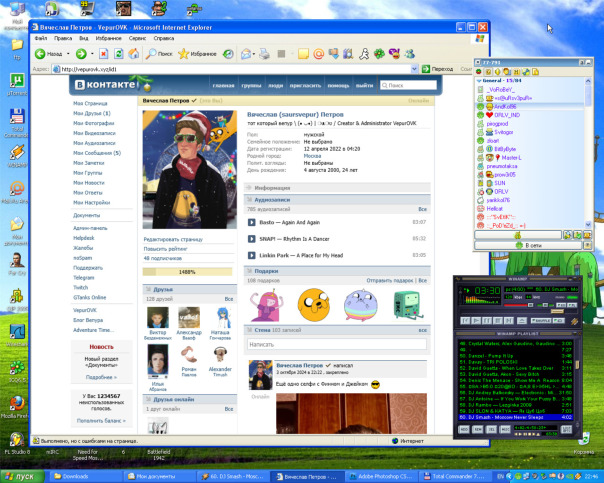Click the AIM running man icon in IE toolbar
This screenshot has height=483, width=604.
364,54
